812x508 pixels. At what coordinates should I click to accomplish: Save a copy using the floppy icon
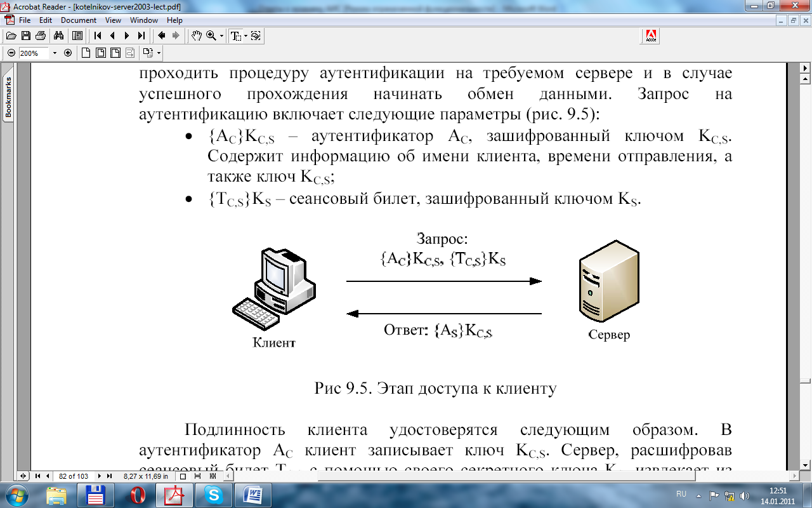26,36
